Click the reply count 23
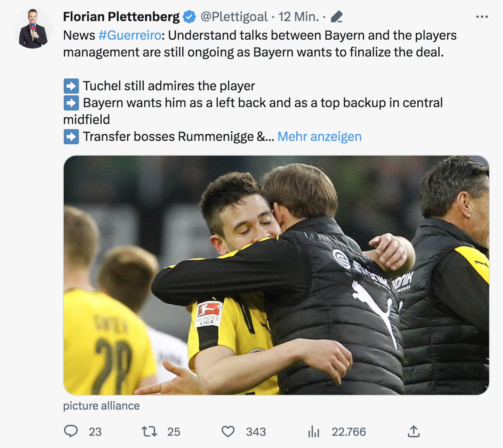 coord(95,432)
